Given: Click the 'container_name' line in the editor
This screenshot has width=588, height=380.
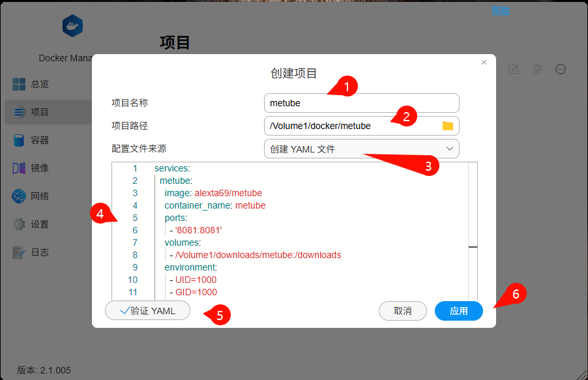Looking at the screenshot, I should 215,205.
